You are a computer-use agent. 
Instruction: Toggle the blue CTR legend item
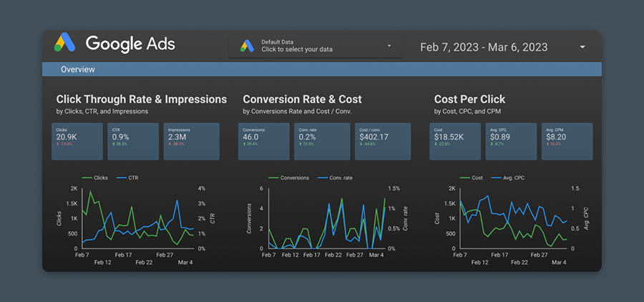tap(129, 177)
